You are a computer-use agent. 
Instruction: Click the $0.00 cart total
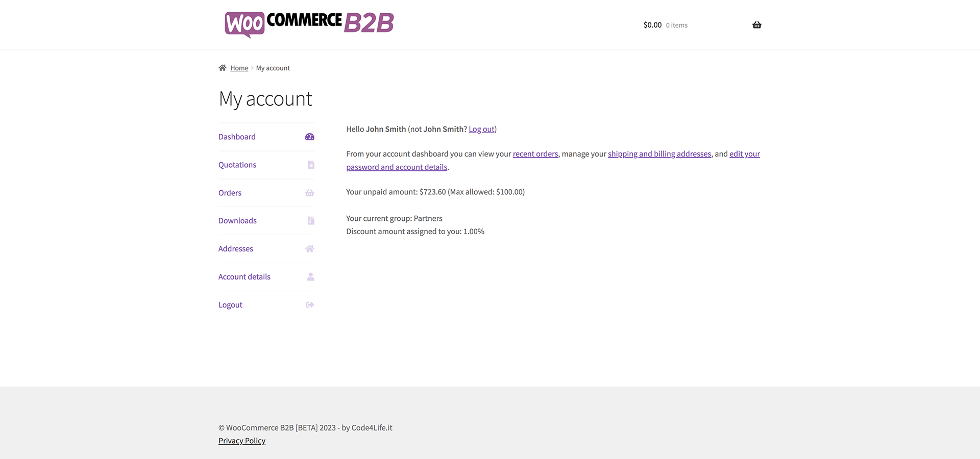click(x=652, y=25)
